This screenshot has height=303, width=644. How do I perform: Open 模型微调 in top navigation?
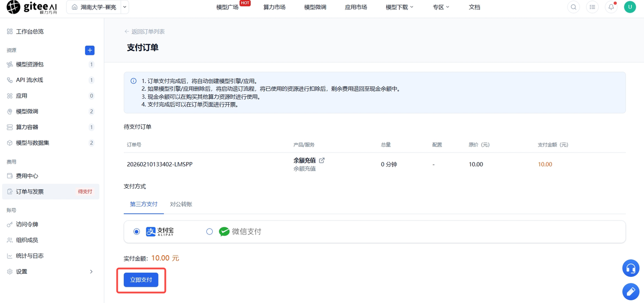315,7
